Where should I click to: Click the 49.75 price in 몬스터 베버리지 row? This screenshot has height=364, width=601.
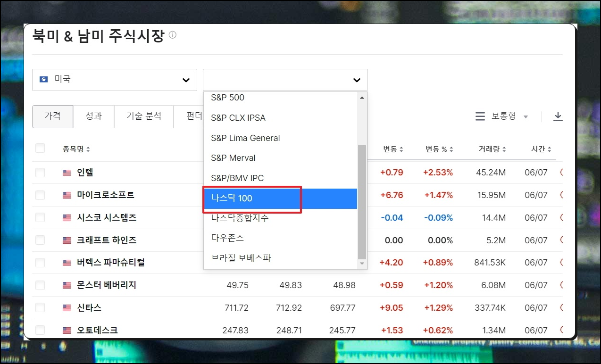238,285
